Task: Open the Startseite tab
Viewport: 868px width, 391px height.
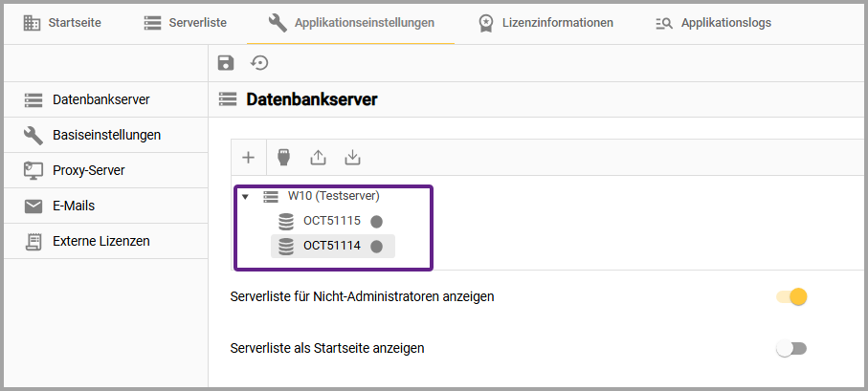Action: point(63,22)
